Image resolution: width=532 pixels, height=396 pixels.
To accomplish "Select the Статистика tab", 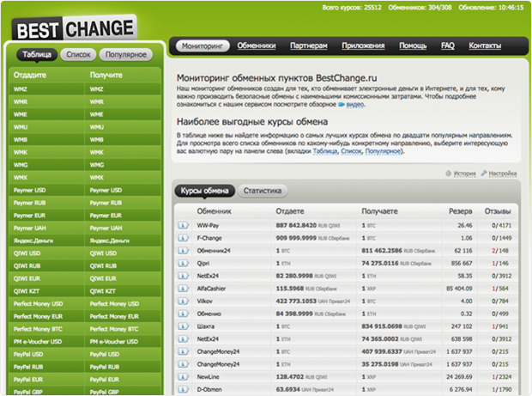I will (x=263, y=191).
